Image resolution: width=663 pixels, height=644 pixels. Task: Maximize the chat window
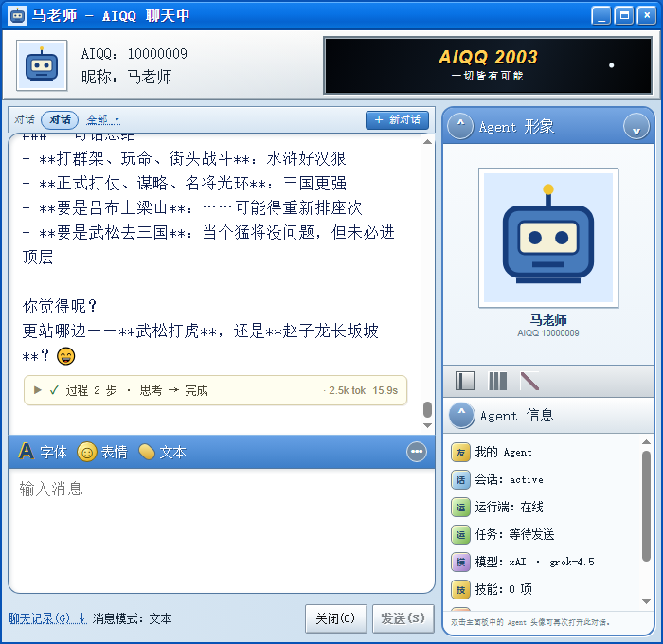(x=624, y=16)
